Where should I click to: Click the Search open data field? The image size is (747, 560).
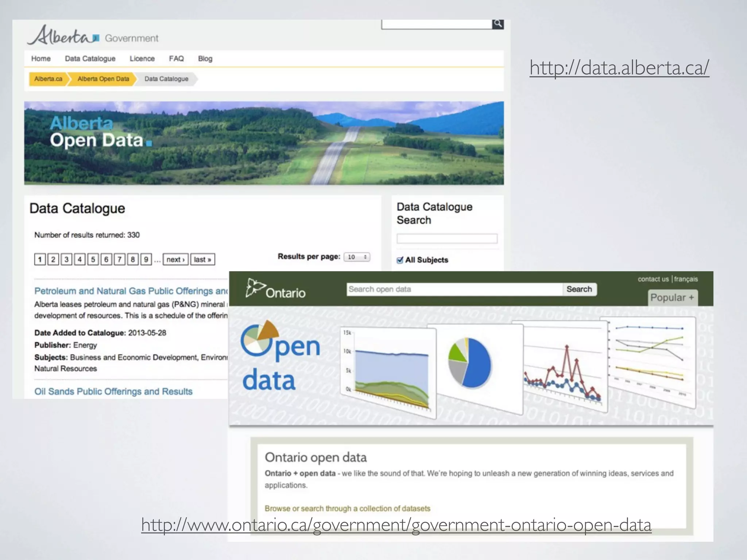coord(454,289)
